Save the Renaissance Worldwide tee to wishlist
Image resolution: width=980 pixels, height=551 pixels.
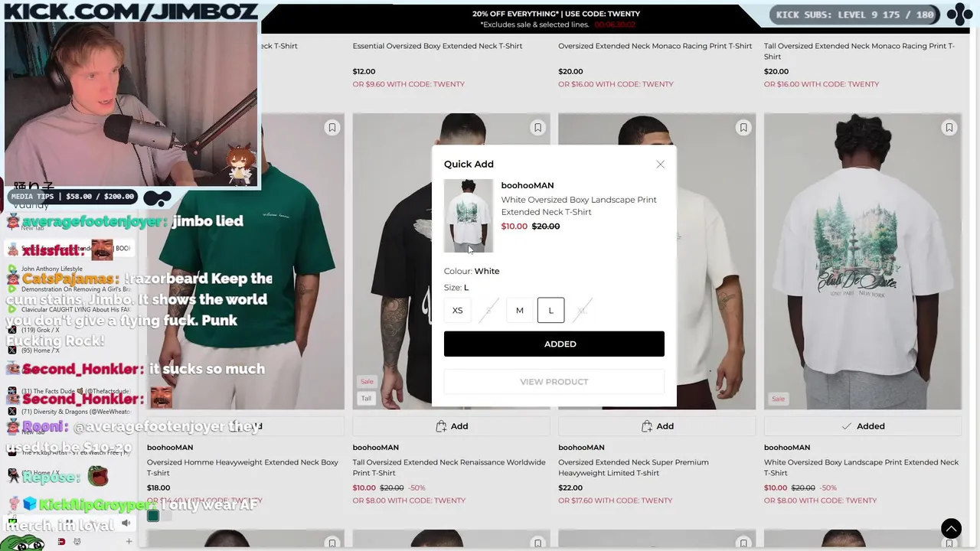(537, 128)
